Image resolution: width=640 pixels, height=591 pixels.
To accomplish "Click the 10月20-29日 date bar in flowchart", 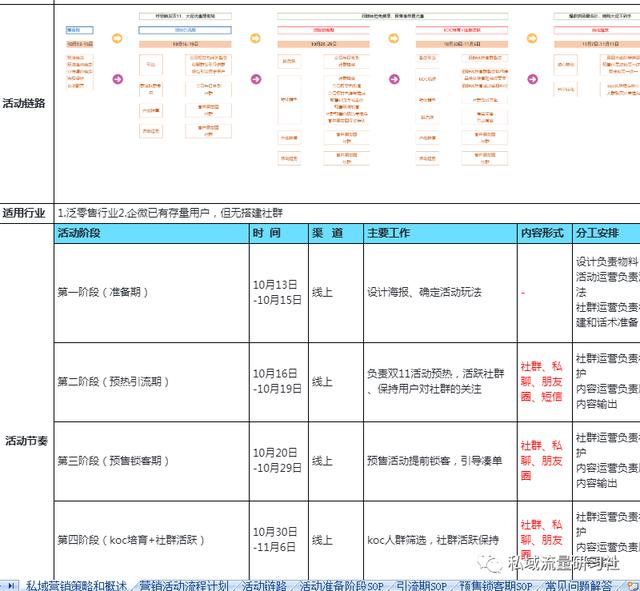I will [323, 44].
